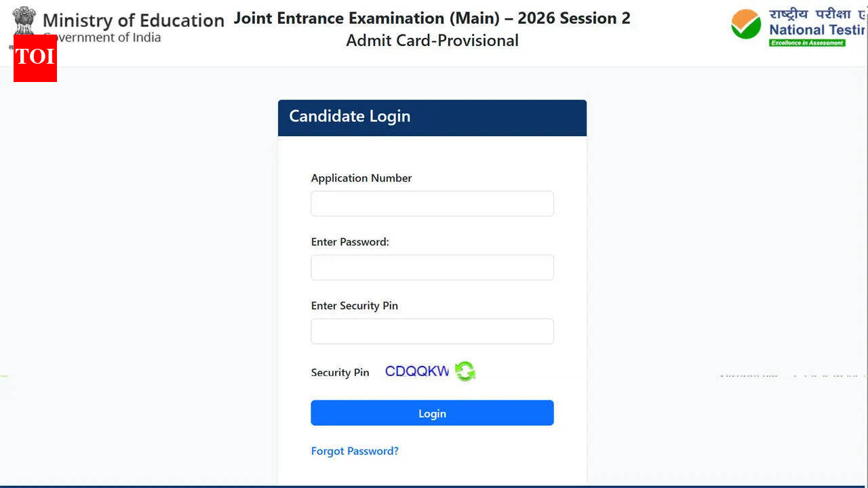Click the Candidate Login panel header
Viewport: 868px width, 488px height.
pyautogui.click(x=432, y=117)
